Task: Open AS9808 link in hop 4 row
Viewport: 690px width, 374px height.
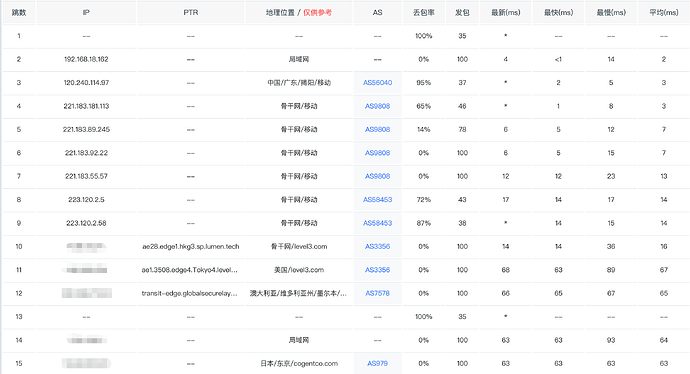Action: click(377, 106)
